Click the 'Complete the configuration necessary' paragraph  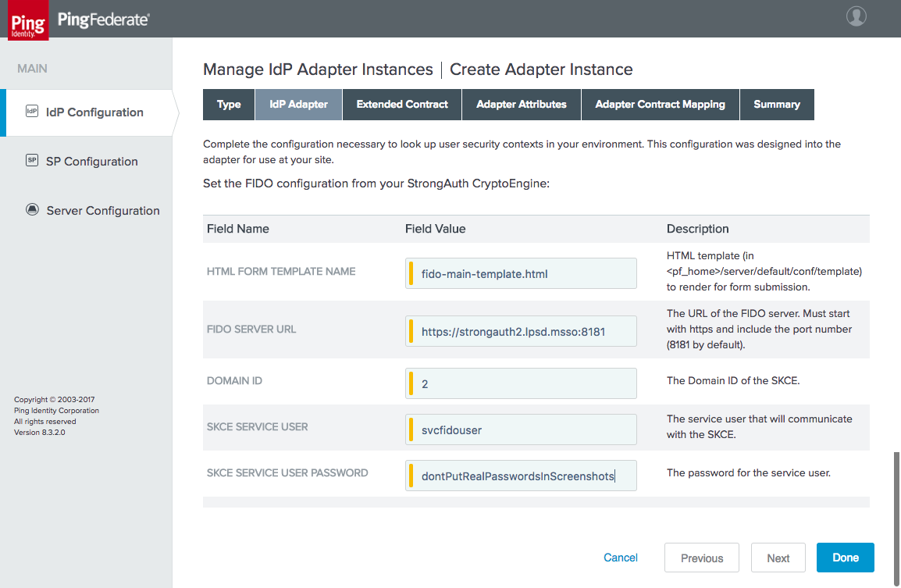[522, 151]
